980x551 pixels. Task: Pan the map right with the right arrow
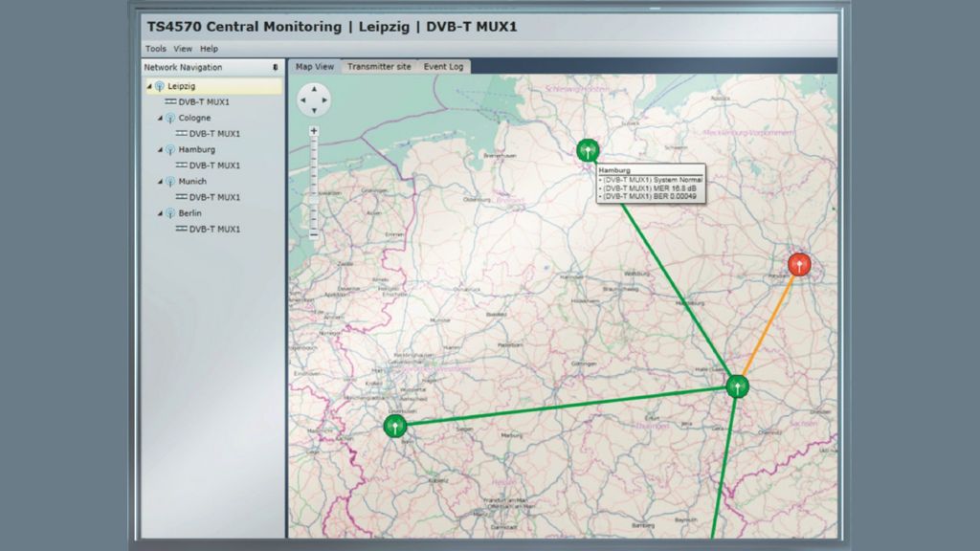[325, 98]
